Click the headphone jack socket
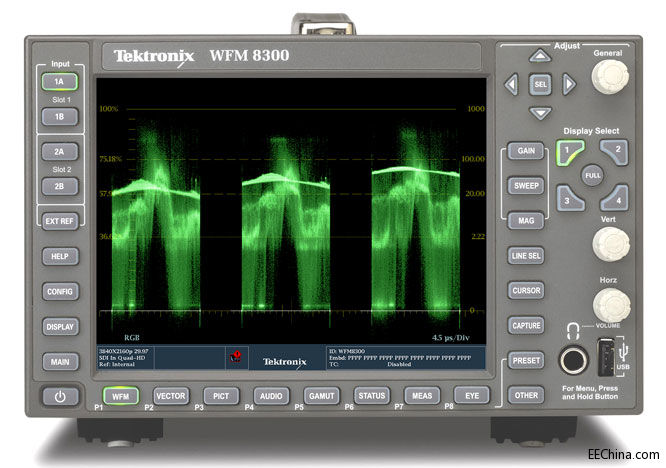 point(573,361)
